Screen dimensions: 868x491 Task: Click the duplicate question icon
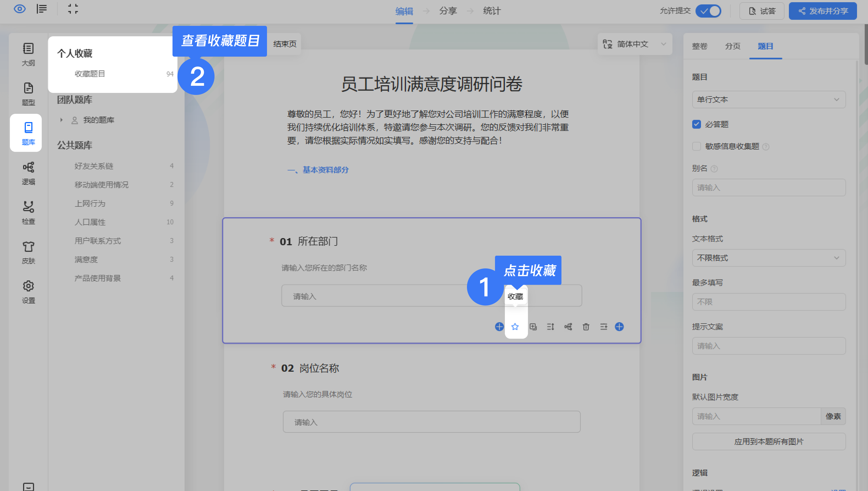point(533,326)
